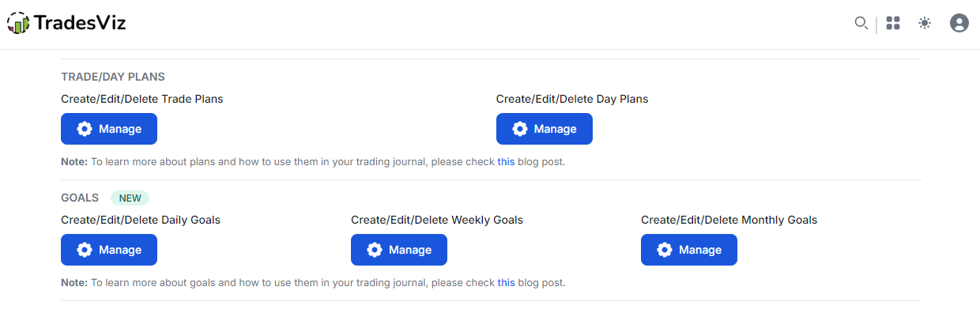Click the NEW badge beside Goals

[x=130, y=198]
